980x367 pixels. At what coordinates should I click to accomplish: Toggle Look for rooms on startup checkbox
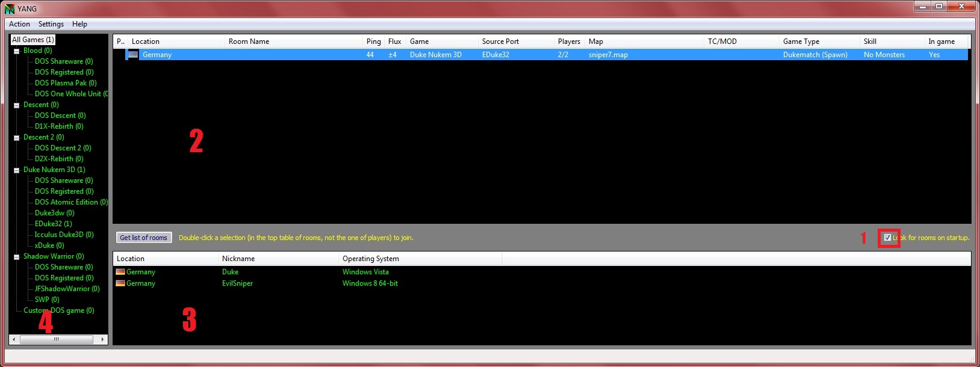pyautogui.click(x=887, y=238)
